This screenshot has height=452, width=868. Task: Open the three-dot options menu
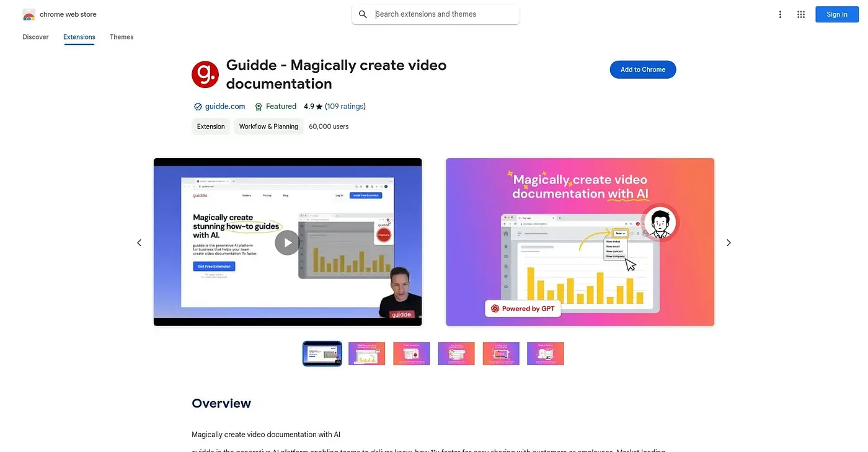point(780,14)
